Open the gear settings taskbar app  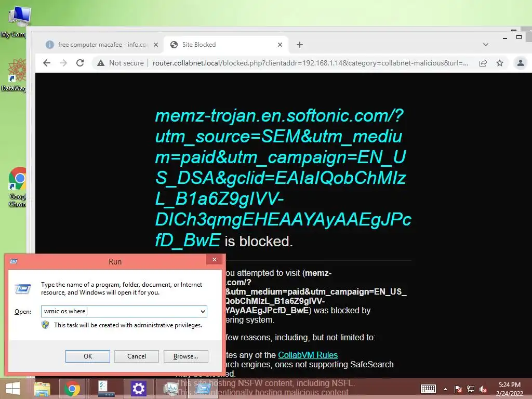pos(138,389)
